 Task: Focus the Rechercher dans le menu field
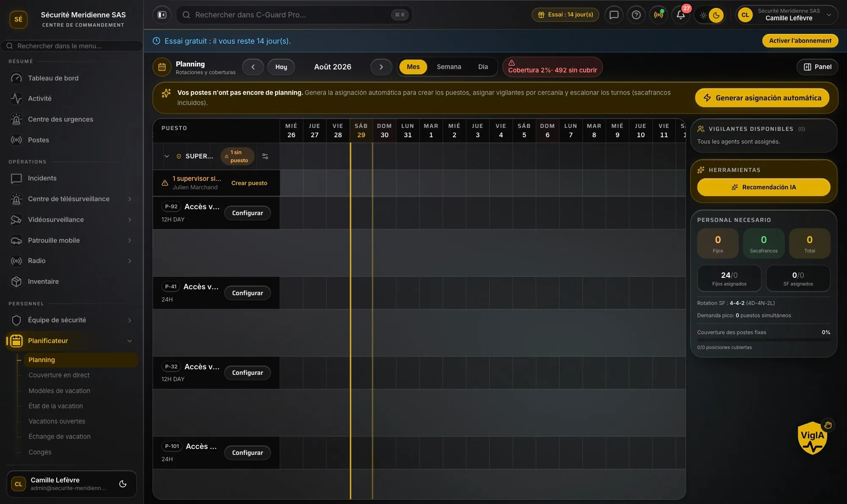point(72,46)
